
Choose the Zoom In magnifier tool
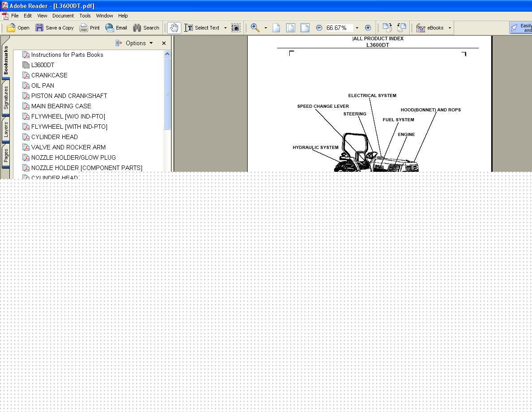(255, 28)
